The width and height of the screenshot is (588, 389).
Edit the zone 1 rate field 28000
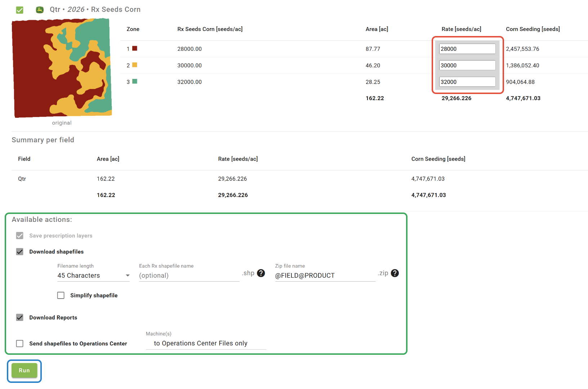[467, 49]
